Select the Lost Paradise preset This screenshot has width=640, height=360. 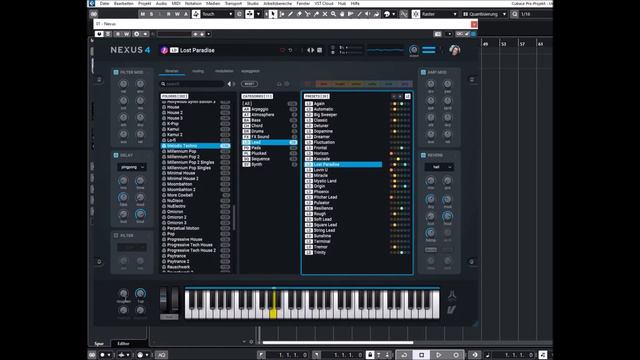point(343,164)
